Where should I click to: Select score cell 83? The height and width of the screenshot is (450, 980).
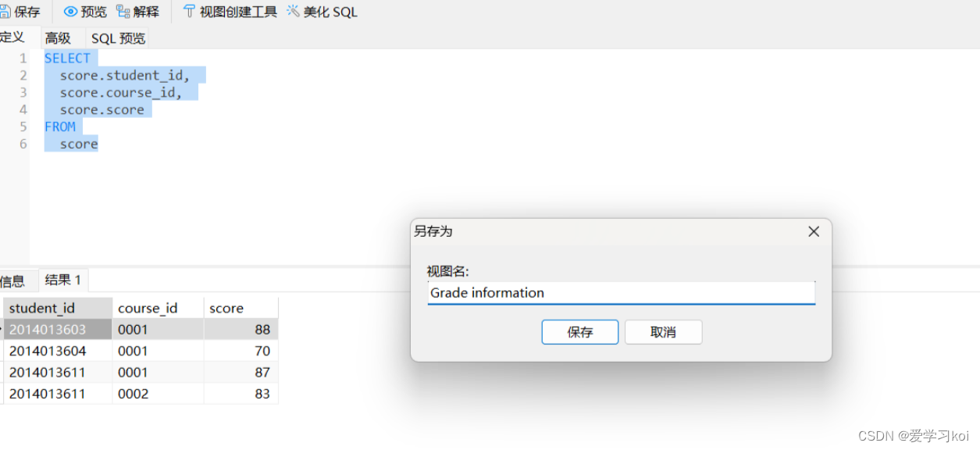coord(241,394)
